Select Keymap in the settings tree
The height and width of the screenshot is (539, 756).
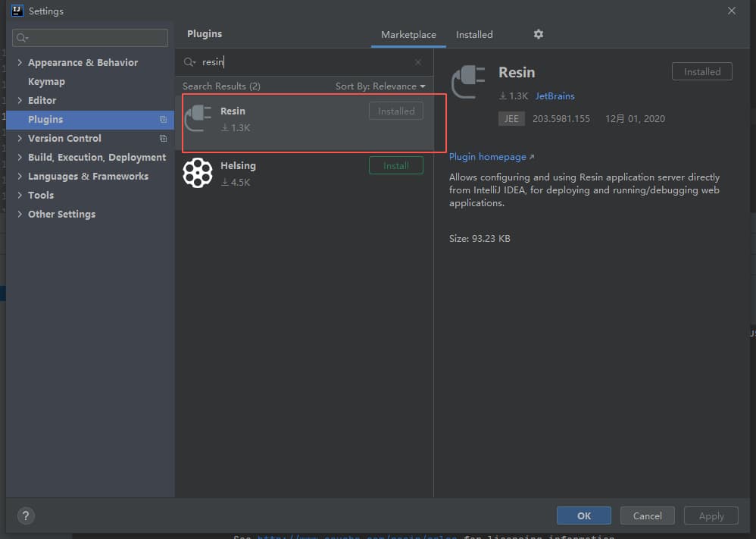point(46,82)
